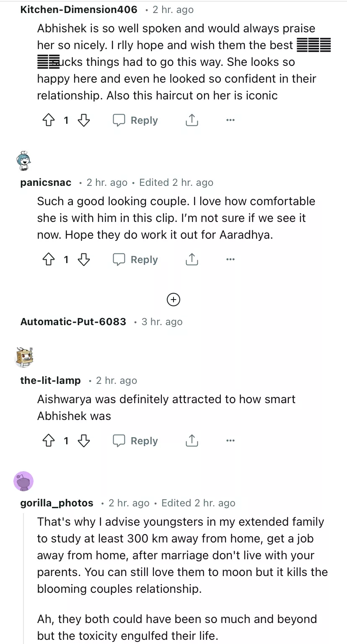This screenshot has width=347, height=644.
Task: Expand collapsed Automatic-Put-6083 comment
Action: coord(173,300)
